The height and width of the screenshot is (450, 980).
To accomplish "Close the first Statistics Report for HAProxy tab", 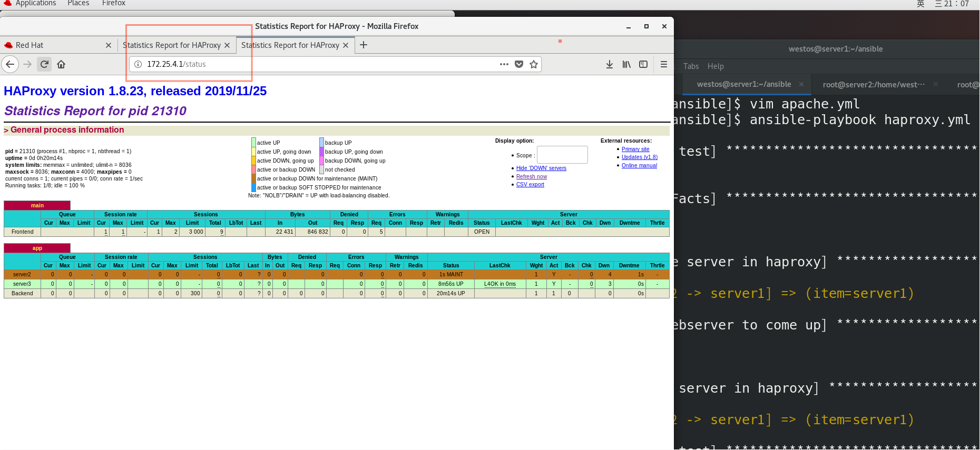I will pos(227,45).
